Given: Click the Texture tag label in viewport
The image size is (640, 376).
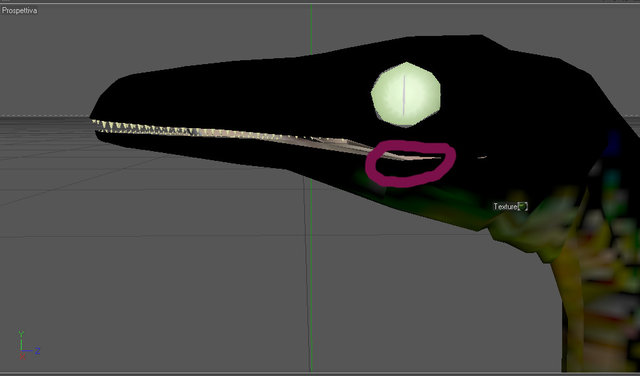Looking at the screenshot, I should 505,207.
